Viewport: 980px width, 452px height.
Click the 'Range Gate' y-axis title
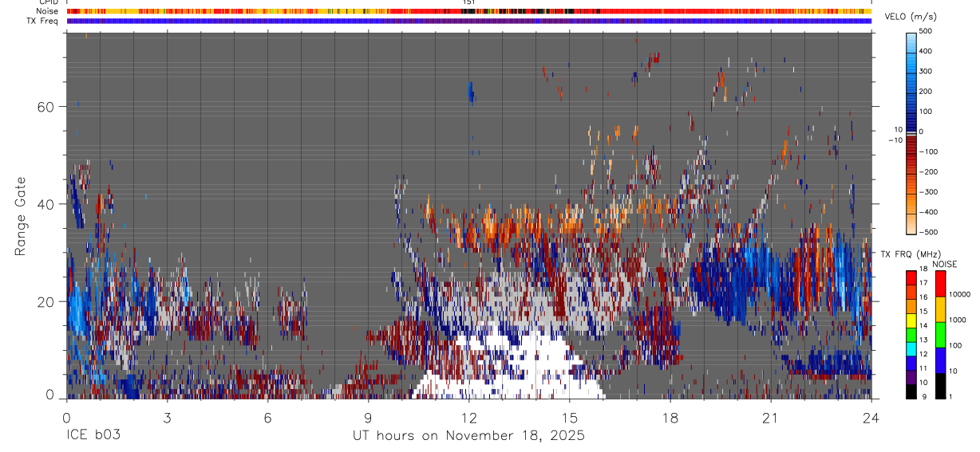click(22, 216)
